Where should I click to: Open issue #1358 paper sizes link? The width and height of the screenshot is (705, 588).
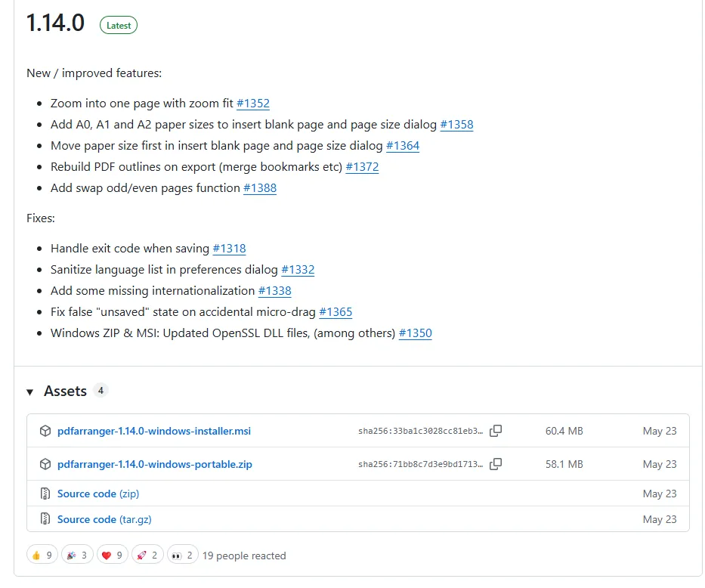(x=456, y=125)
